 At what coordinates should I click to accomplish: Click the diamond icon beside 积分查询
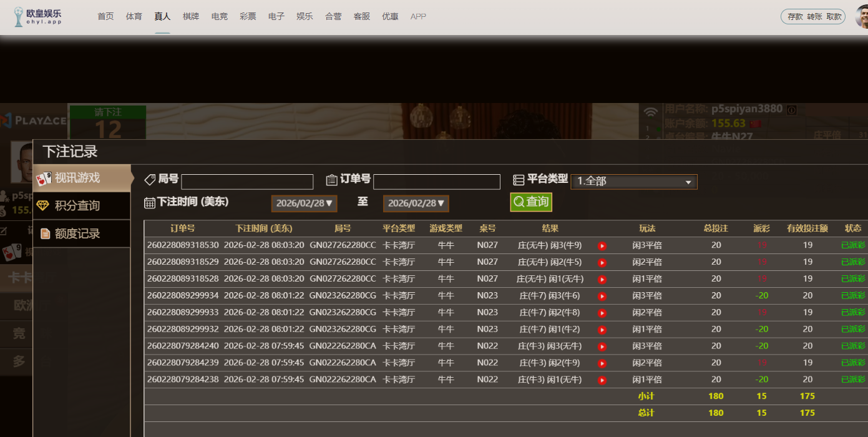44,205
